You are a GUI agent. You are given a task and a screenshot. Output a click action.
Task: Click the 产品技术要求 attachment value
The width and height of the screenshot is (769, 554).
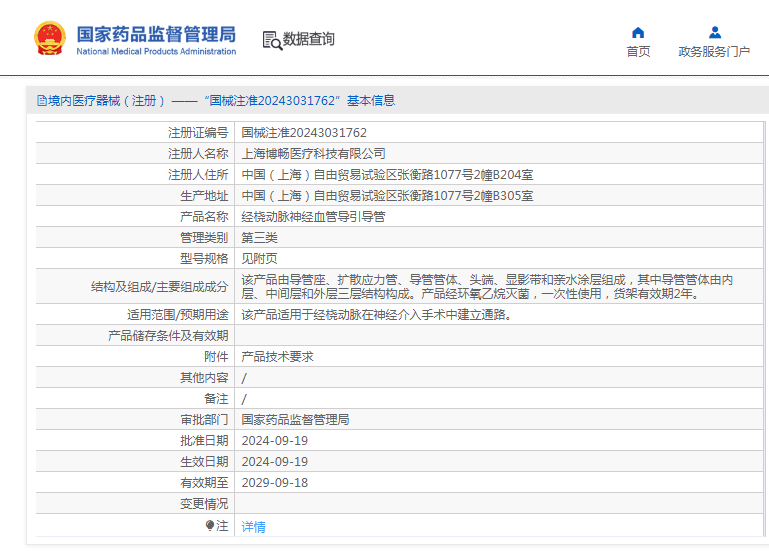click(277, 357)
